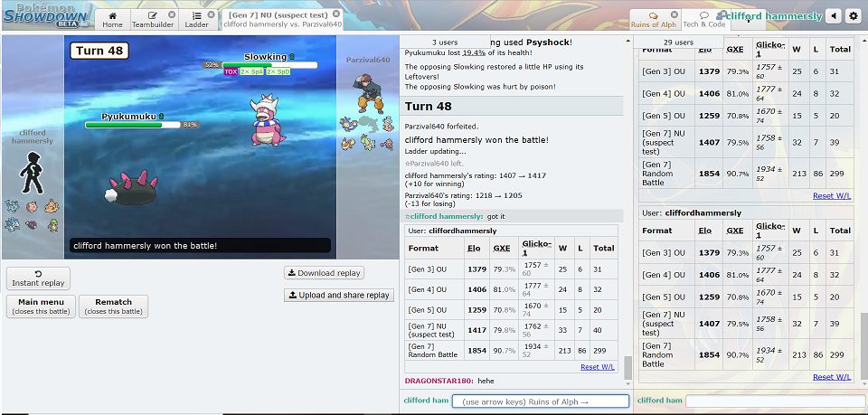
Task: Click Download replay button
Action: (x=324, y=273)
